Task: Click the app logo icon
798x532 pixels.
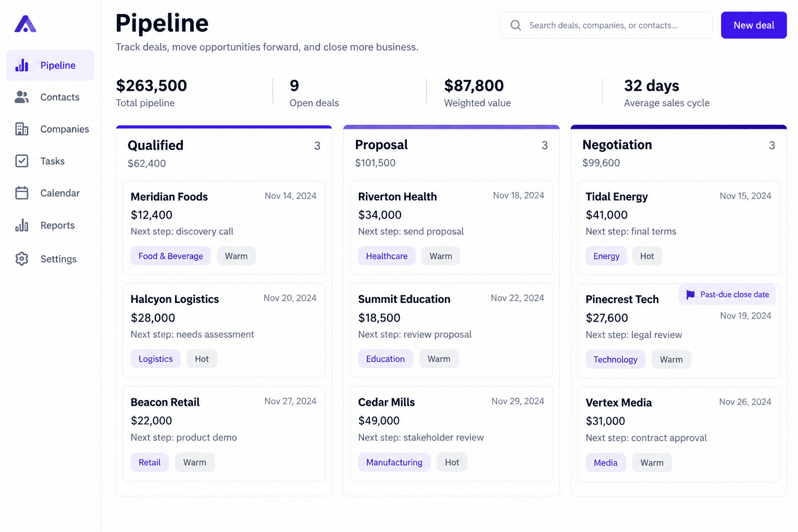Action: coord(25,24)
